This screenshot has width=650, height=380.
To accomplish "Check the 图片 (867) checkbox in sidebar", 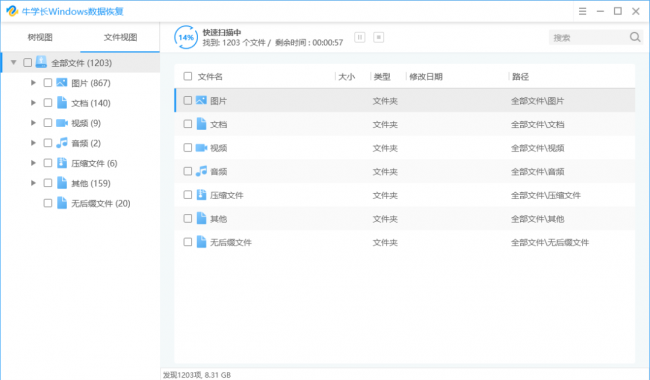I will (48, 82).
